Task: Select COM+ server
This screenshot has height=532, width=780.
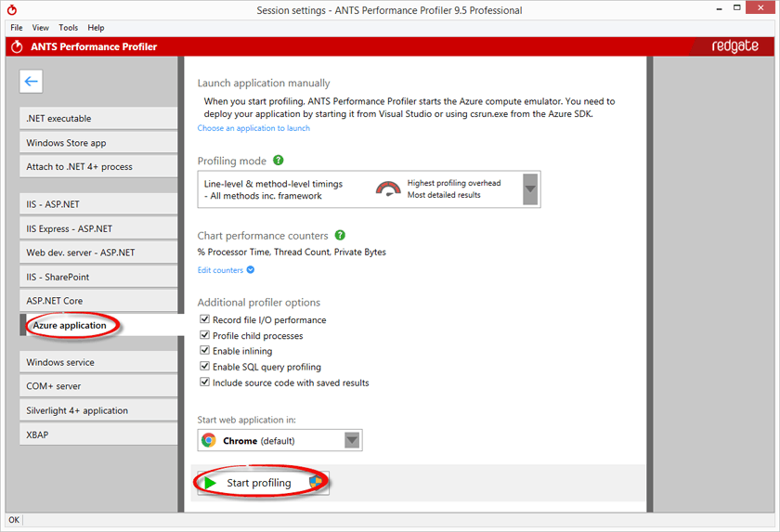Action: [98, 386]
